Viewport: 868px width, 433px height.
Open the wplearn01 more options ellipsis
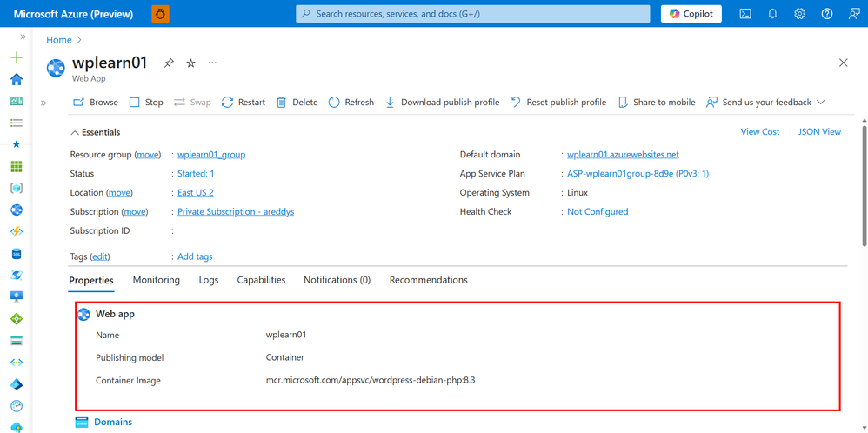pos(212,63)
